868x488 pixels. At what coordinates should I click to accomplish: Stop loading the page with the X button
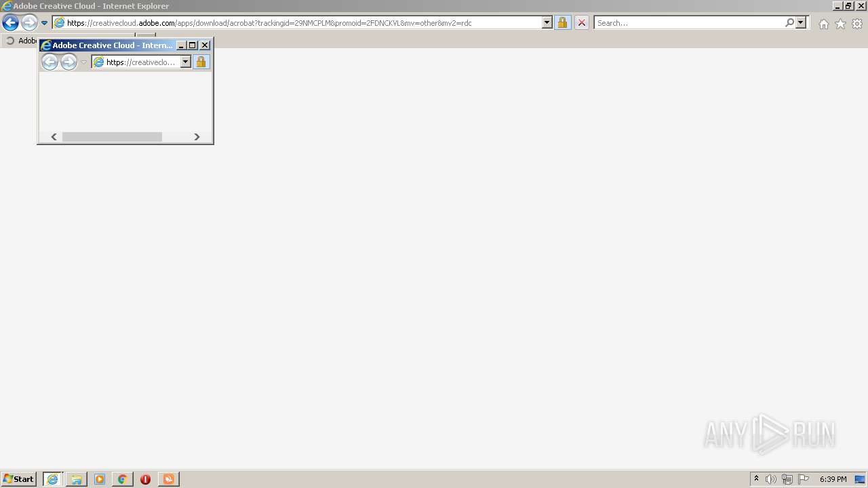582,22
